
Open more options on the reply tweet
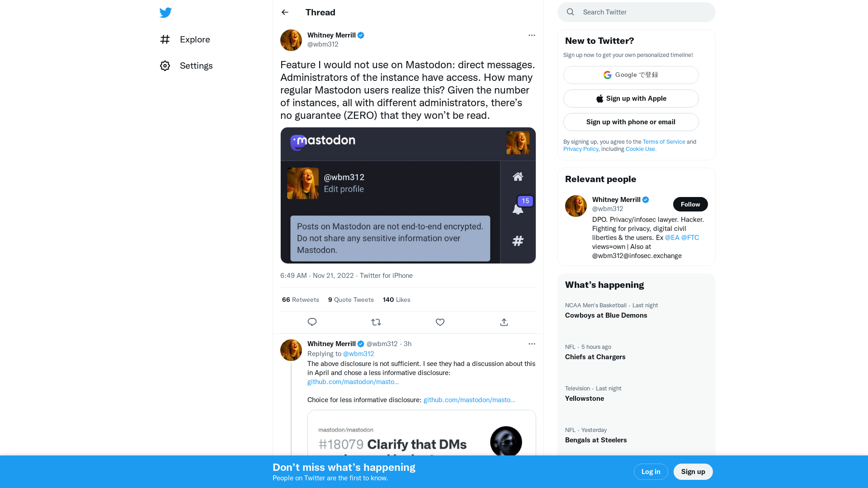click(532, 344)
